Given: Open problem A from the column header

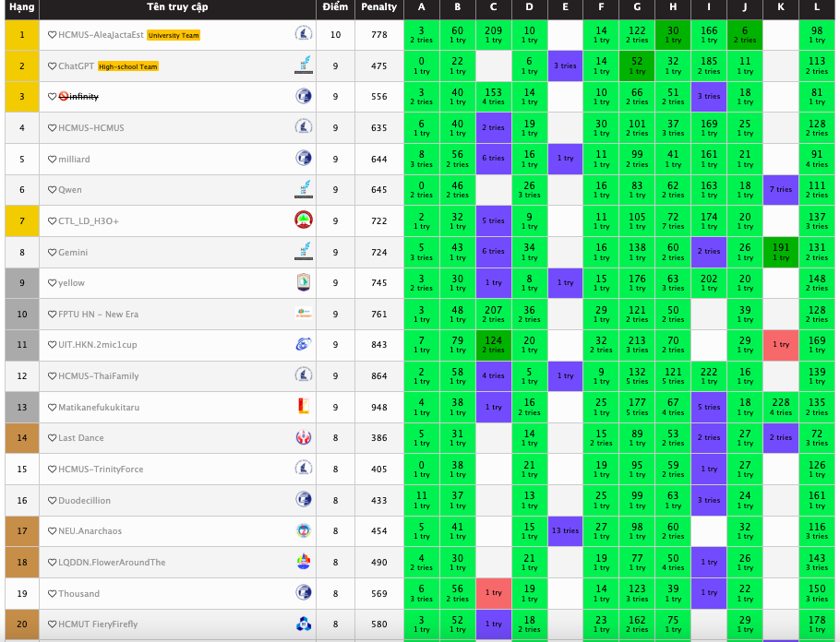Looking at the screenshot, I should pyautogui.click(x=421, y=7).
